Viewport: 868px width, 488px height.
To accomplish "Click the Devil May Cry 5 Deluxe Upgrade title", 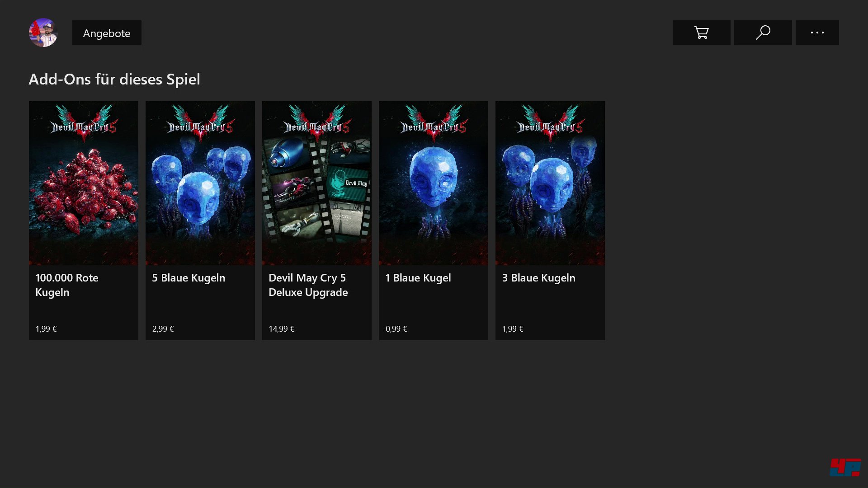I will pyautogui.click(x=308, y=285).
